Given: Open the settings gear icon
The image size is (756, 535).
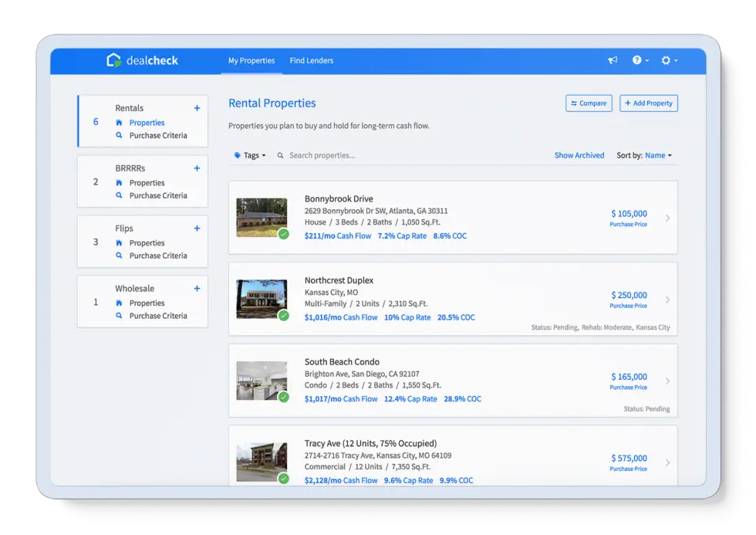Looking at the screenshot, I should (x=665, y=60).
